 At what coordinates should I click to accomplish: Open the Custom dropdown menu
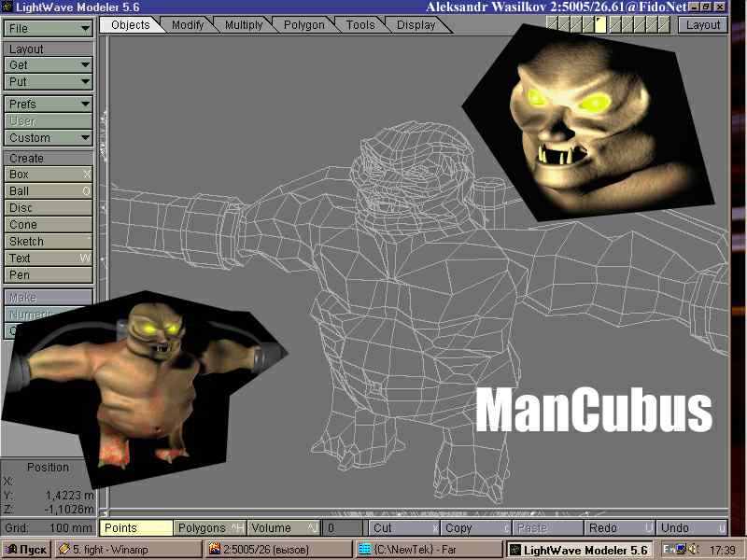click(49, 138)
